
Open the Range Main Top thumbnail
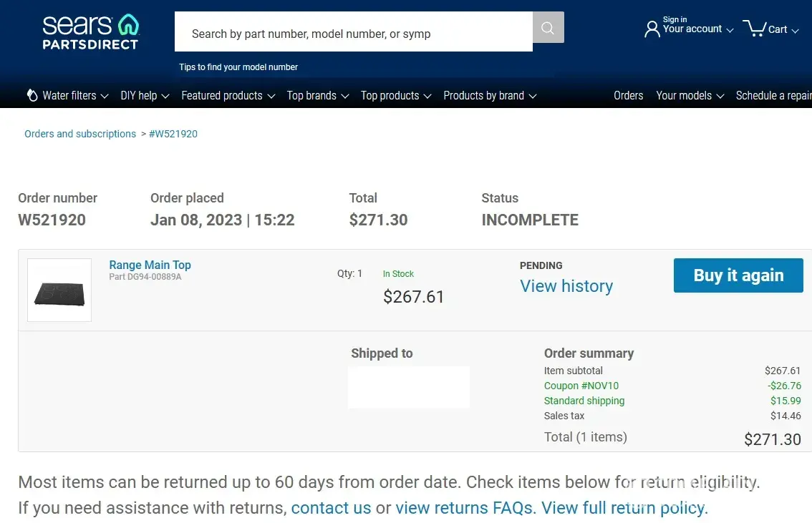59,290
